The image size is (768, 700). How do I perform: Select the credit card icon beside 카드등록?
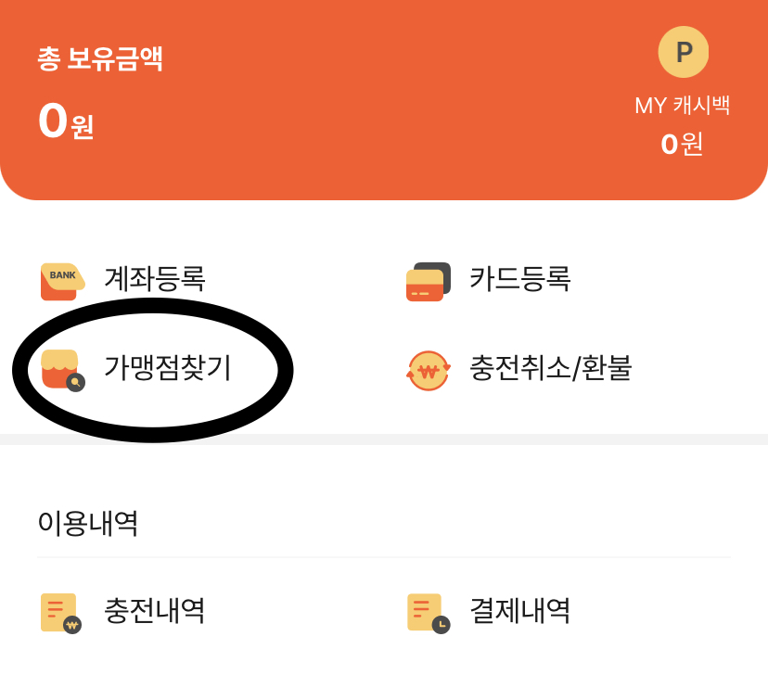(427, 280)
